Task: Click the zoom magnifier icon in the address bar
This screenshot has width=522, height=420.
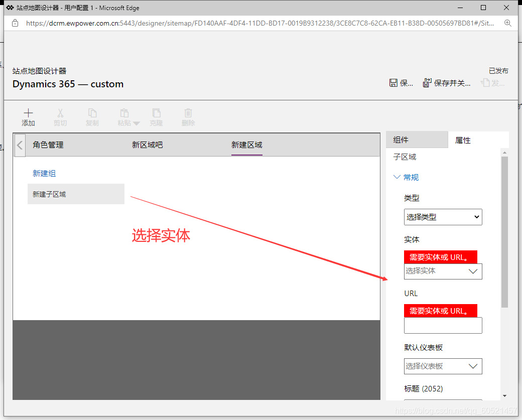Action: click(x=507, y=23)
